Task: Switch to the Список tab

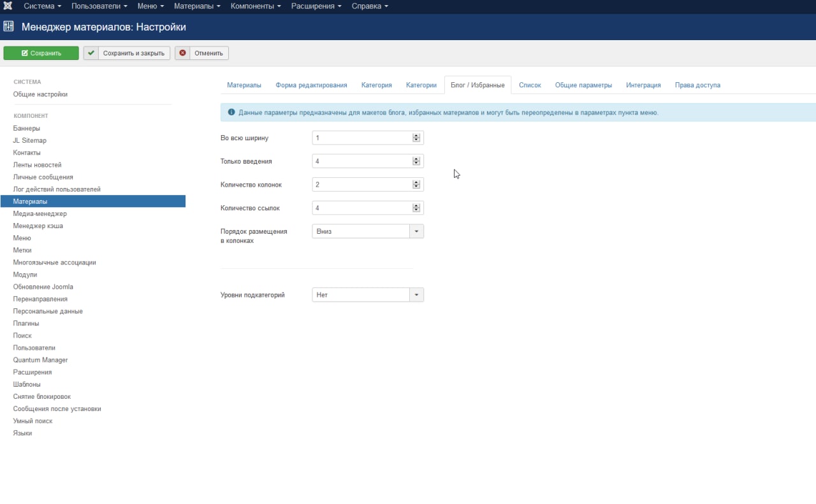Action: point(530,85)
